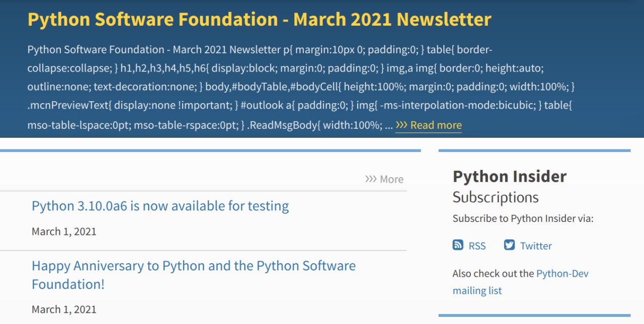Click the RSS feed icon

pyautogui.click(x=458, y=245)
